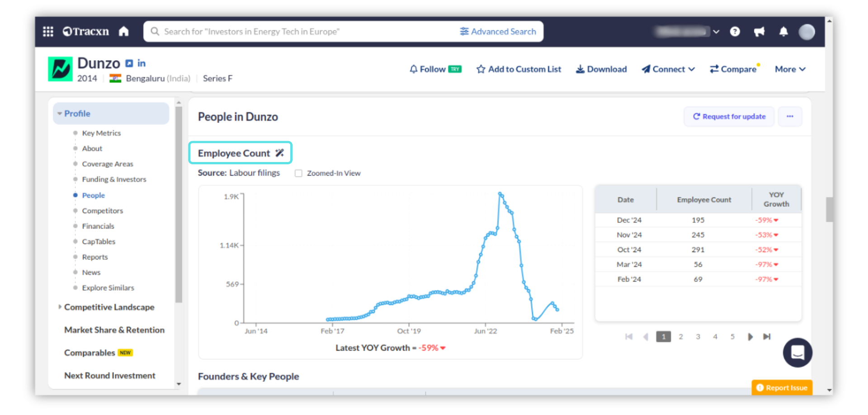The height and width of the screenshot is (415, 868).
Task: Select Financials in the sidebar
Action: point(98,226)
